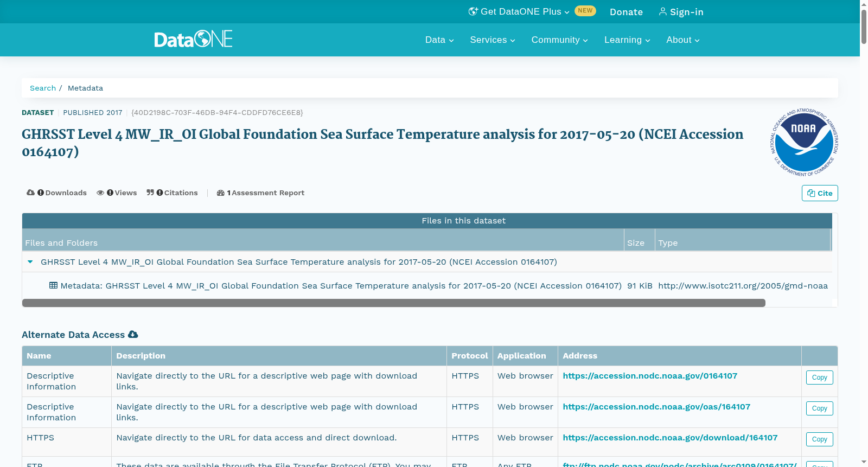Screen dimensions: 868x467
Task: Click the Donate link
Action: point(626,12)
